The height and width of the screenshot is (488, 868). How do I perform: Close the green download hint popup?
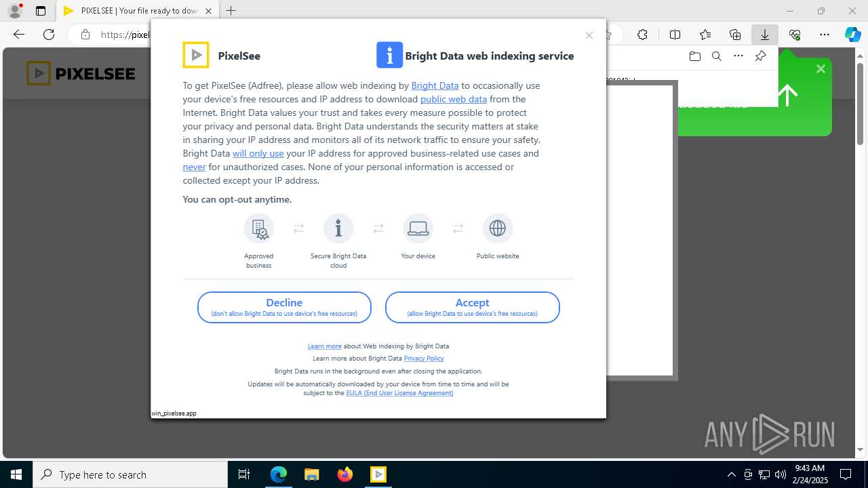(x=821, y=68)
